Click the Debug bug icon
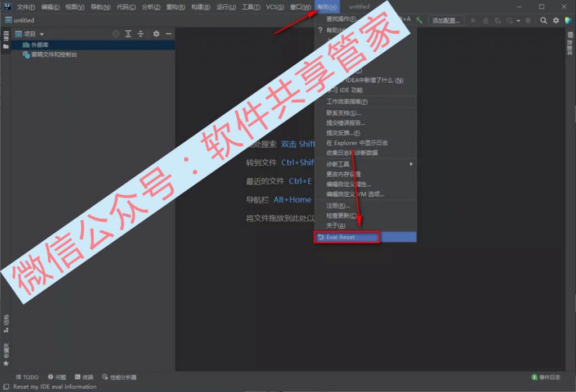Screen dimensions: 576x392 pos(485,21)
